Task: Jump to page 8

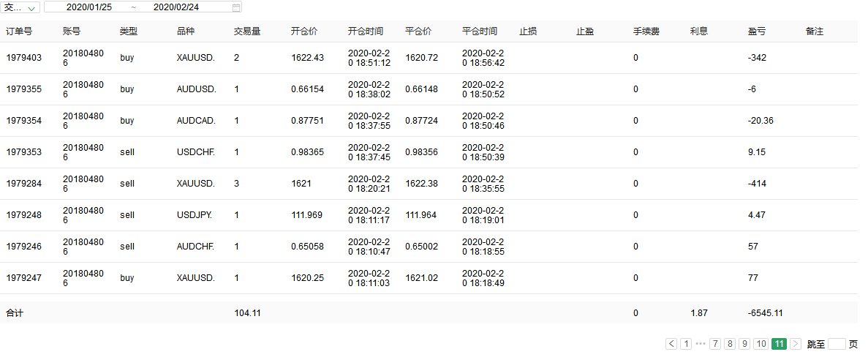Action: [729, 344]
